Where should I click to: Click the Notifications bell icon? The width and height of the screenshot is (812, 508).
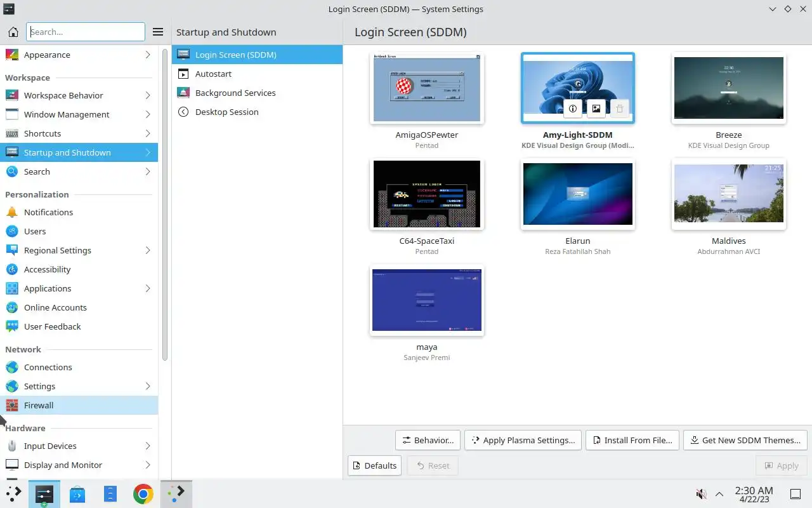click(x=12, y=212)
